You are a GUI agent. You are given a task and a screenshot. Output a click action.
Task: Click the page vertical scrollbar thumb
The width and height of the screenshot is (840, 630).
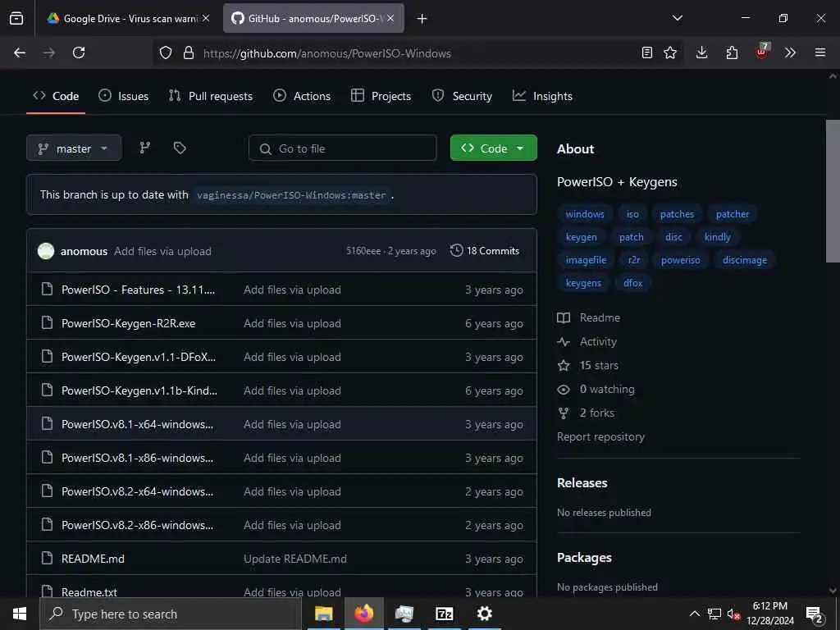pyautogui.click(x=833, y=193)
